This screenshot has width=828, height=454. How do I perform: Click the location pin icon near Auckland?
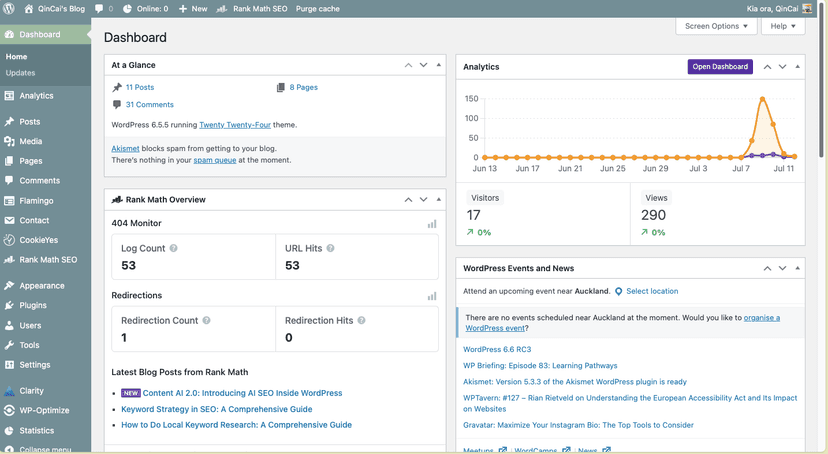[618, 291]
